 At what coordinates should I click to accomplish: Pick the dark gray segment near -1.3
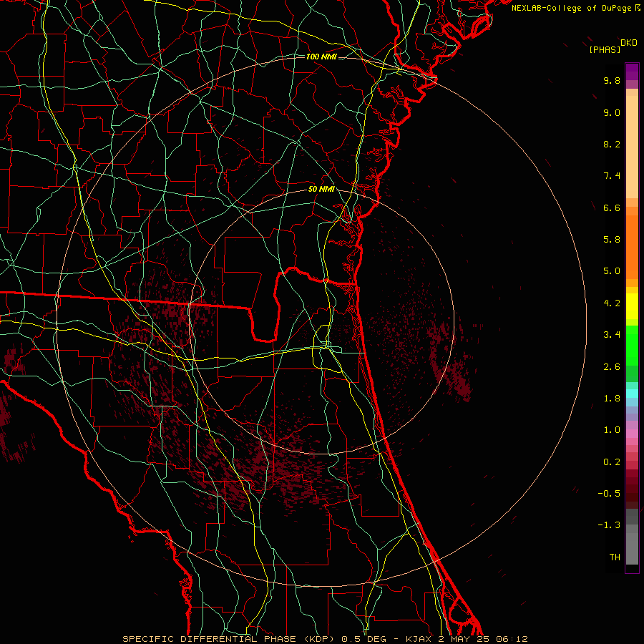(632, 517)
